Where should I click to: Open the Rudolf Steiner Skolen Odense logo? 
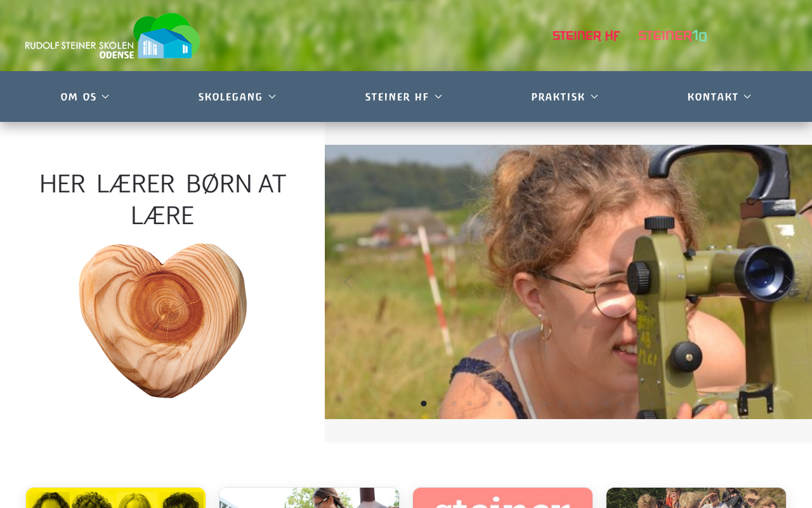click(112, 36)
